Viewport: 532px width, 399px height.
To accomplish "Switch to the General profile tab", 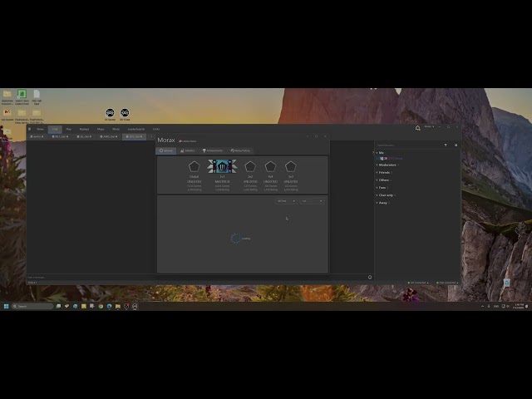I will click(166, 150).
